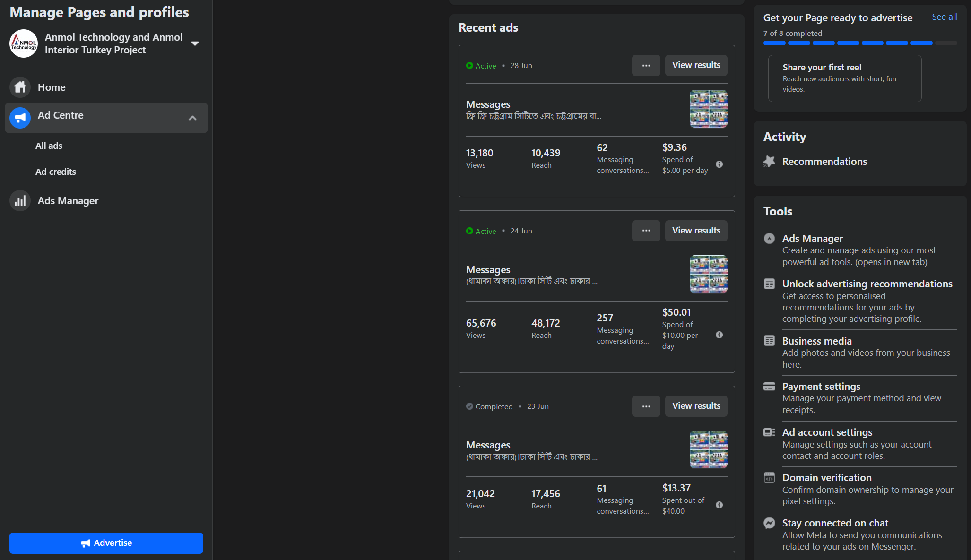Click thumbnail of 24 Jun Messages ad
The height and width of the screenshot is (560, 971).
708,274
